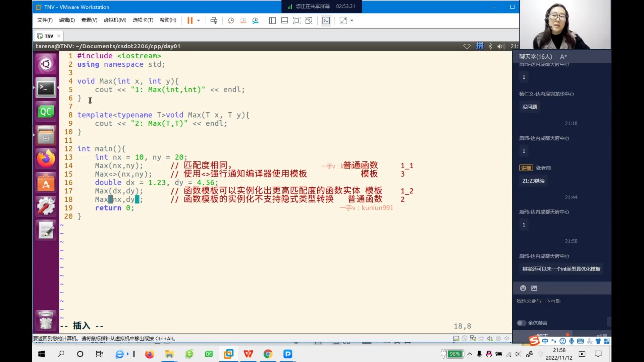Click Send Ctrl+Alt+Del icon
Viewport: 644px width, 362px height.
[x=214, y=20]
